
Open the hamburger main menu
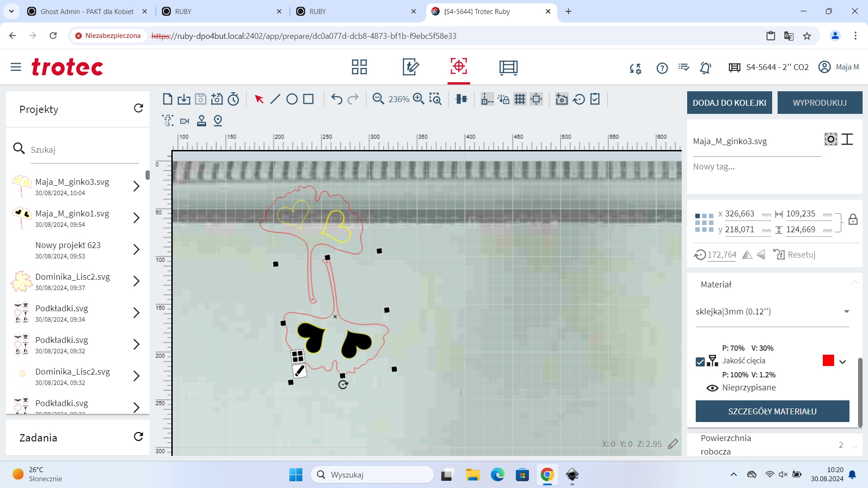(16, 67)
